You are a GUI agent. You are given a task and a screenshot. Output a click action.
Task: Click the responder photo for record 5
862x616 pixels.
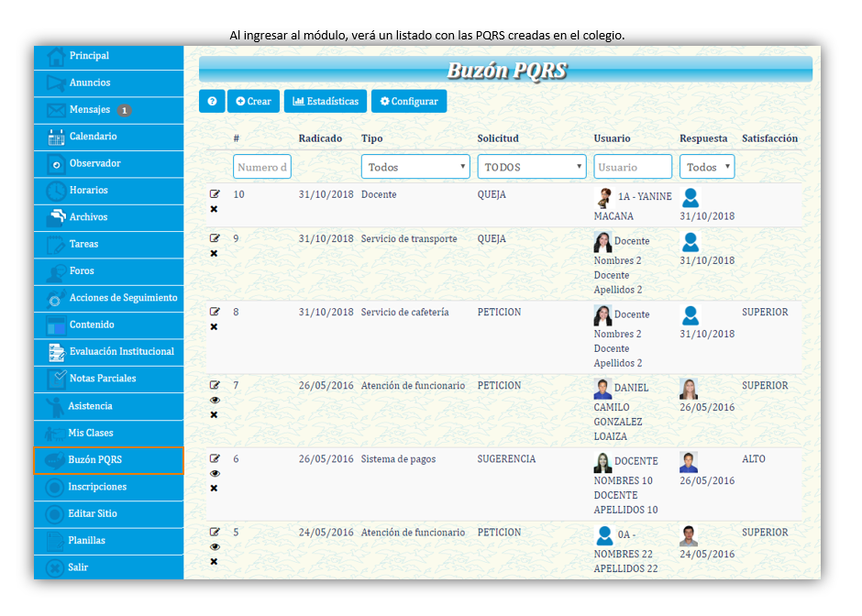pos(689,535)
